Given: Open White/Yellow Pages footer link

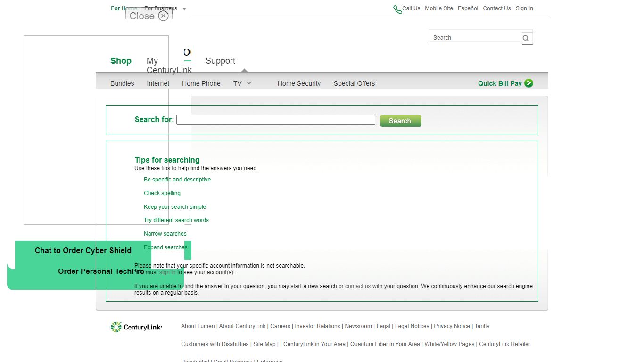Looking at the screenshot, I should 449,344.
